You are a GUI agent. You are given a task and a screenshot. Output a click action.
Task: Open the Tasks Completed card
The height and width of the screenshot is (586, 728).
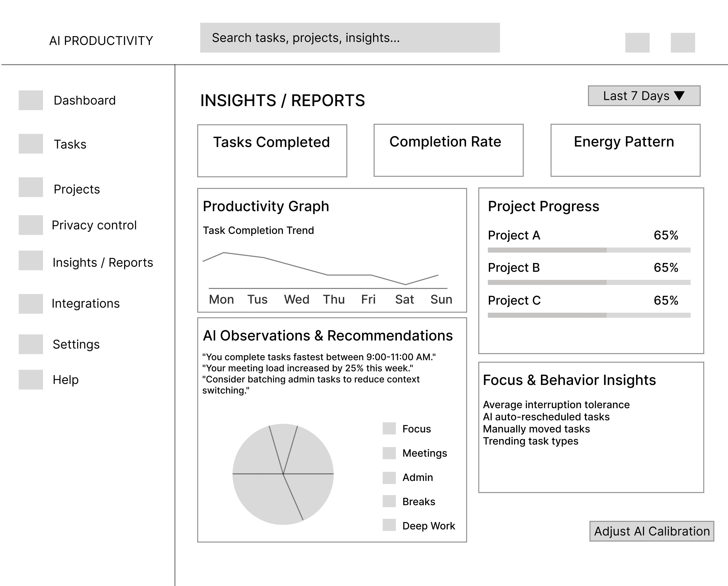[272, 151]
